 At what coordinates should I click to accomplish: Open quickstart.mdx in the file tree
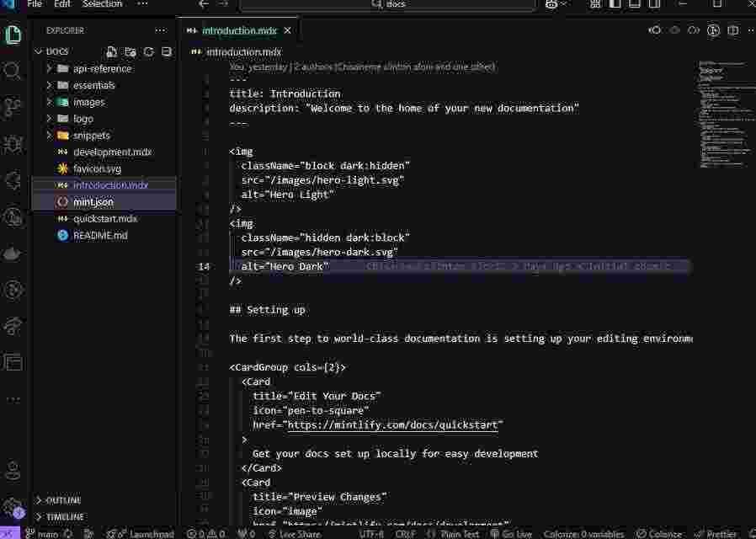pos(104,219)
